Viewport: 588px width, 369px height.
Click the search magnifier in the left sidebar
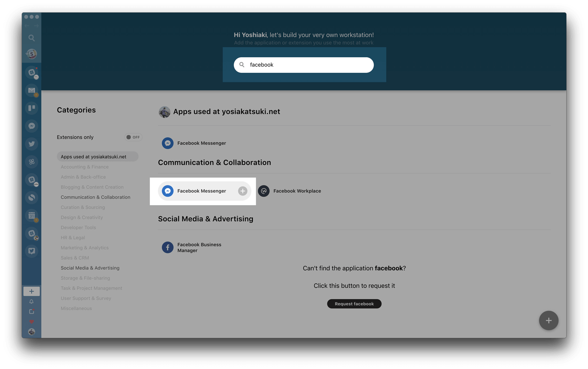click(32, 38)
